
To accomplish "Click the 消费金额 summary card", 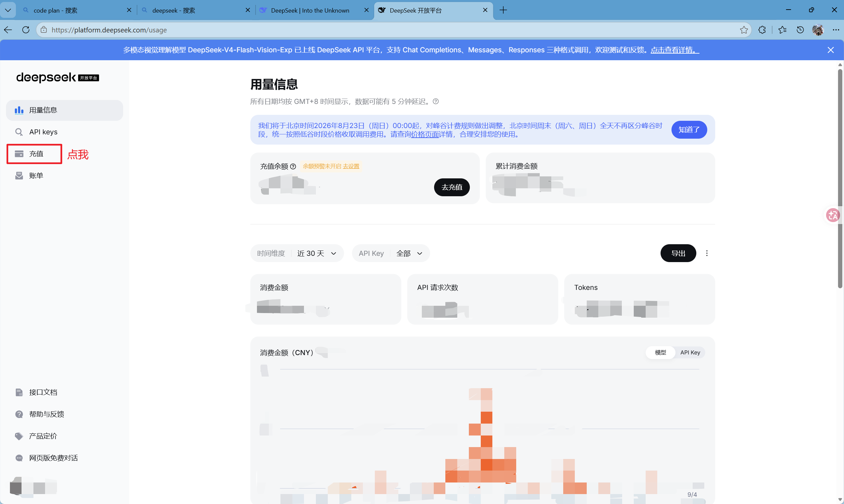I will (325, 299).
